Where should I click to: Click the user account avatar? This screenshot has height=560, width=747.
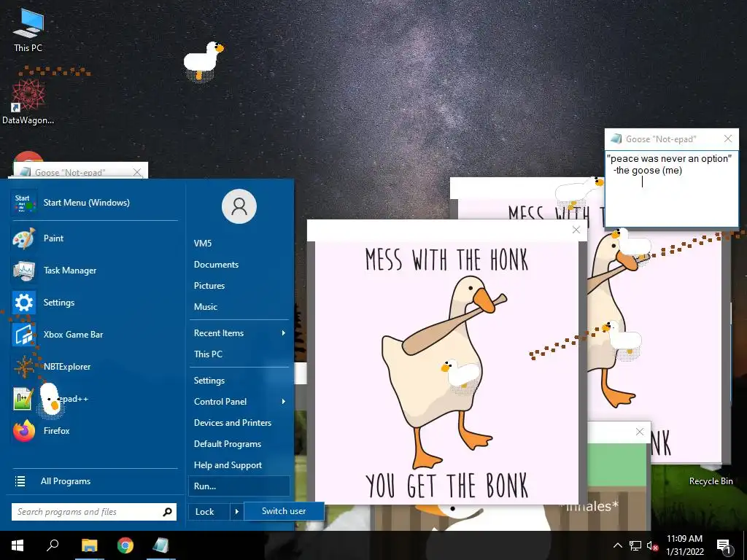click(239, 206)
